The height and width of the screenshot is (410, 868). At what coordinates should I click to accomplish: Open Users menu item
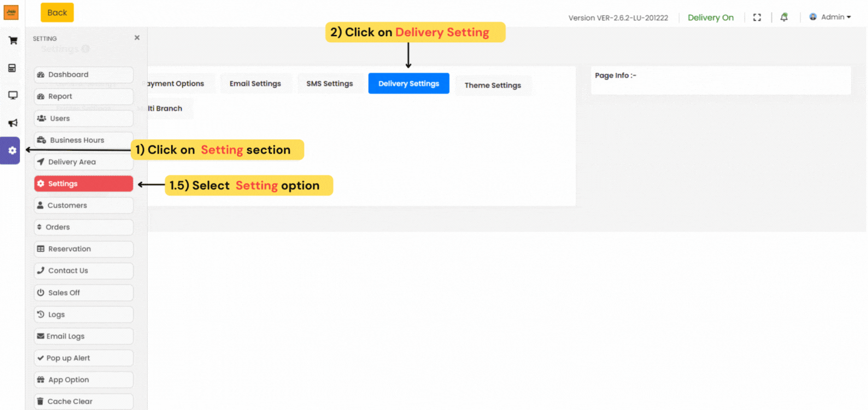[x=84, y=118]
